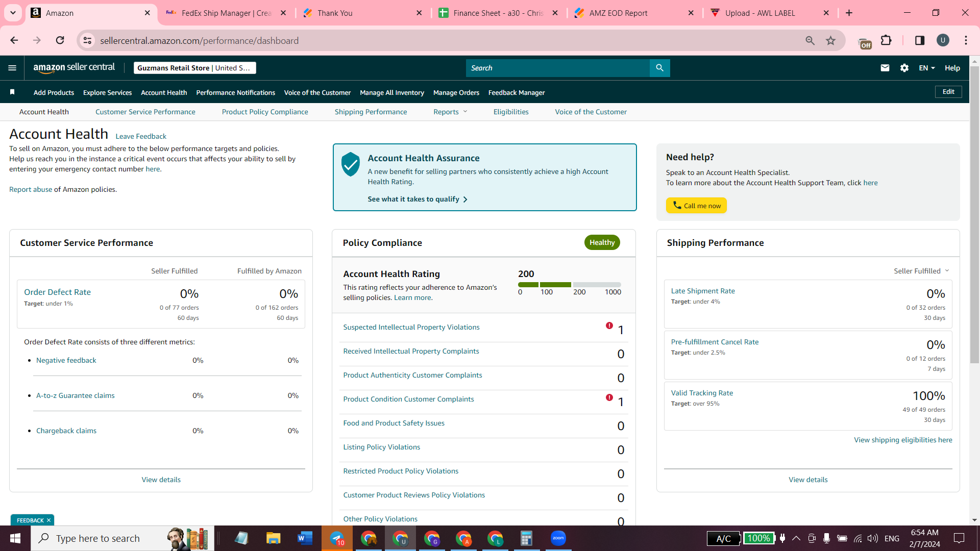Viewport: 980px width, 551px height.
Task: Open the Seller Fulfilled dropdown in Shipping Performance
Action: pos(921,271)
